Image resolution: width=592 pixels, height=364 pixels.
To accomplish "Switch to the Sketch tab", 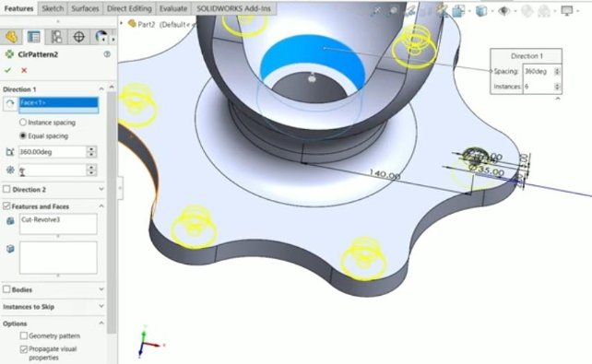I will (x=53, y=8).
